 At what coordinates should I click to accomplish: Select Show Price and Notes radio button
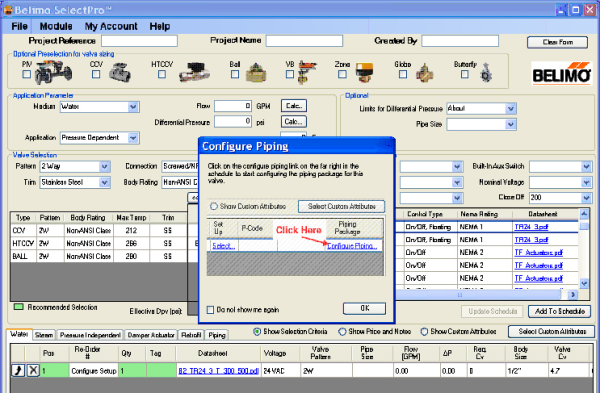342,331
